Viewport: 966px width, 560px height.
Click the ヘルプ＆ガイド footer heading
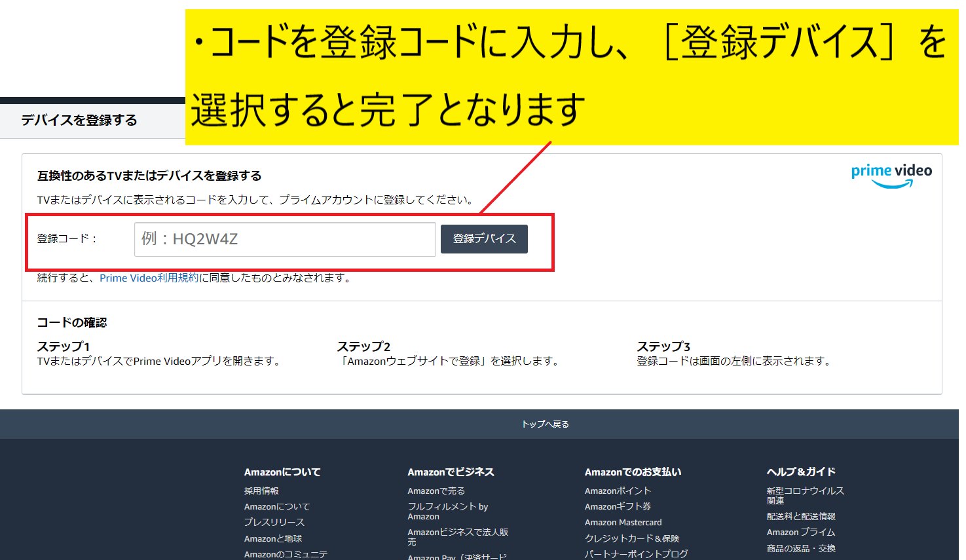pos(801,472)
